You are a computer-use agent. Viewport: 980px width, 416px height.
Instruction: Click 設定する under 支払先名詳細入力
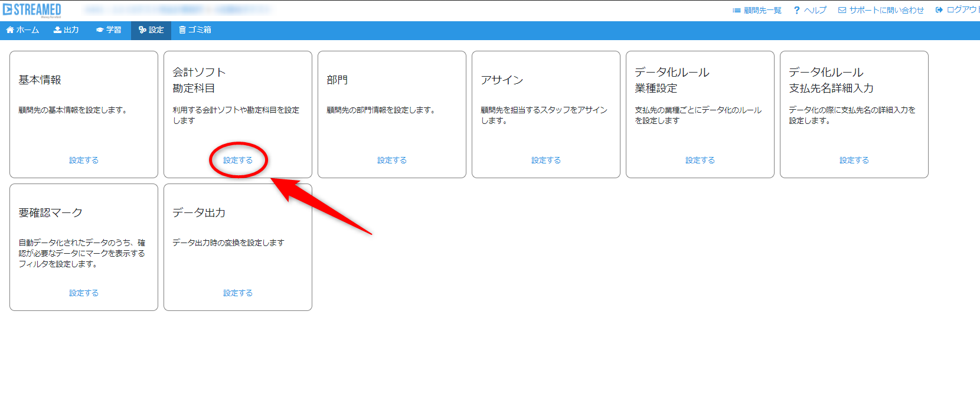854,160
